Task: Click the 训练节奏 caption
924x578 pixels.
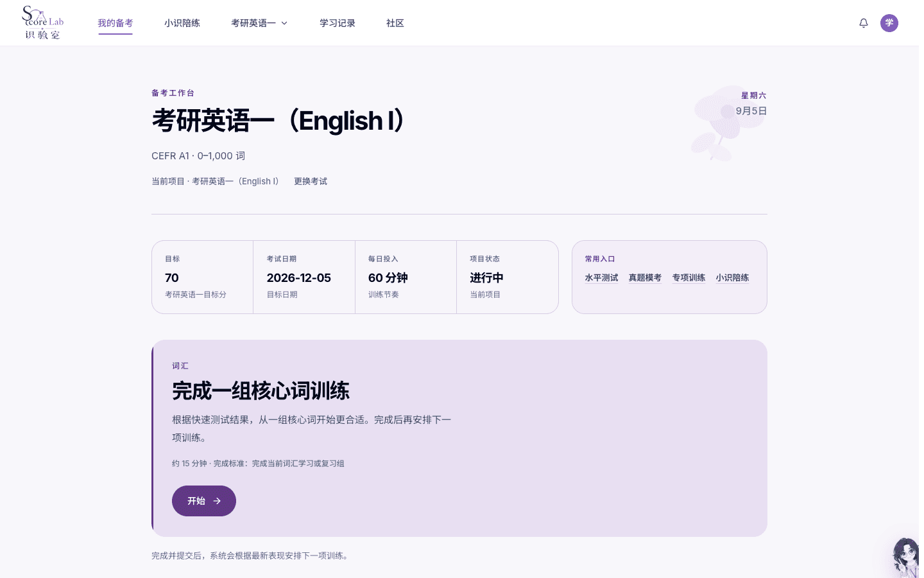Action: [x=384, y=294]
